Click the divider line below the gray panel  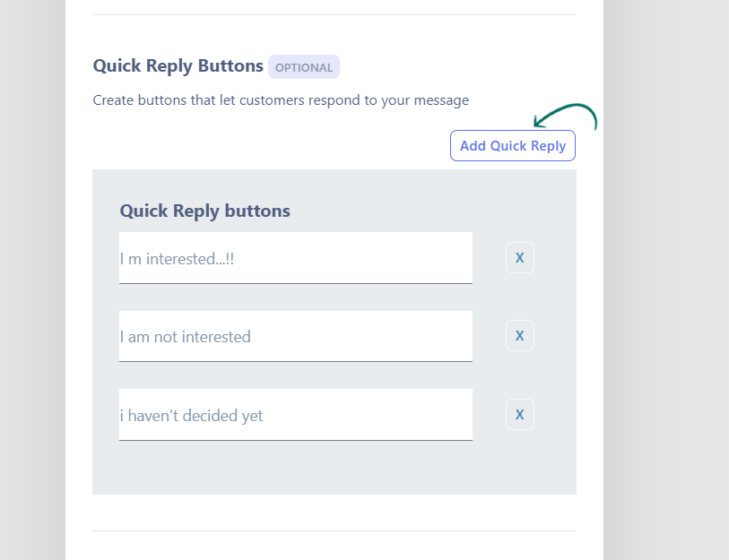[x=334, y=530]
